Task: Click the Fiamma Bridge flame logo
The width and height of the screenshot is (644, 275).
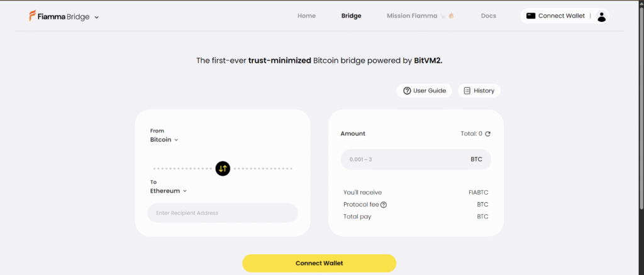Action: 33,16
